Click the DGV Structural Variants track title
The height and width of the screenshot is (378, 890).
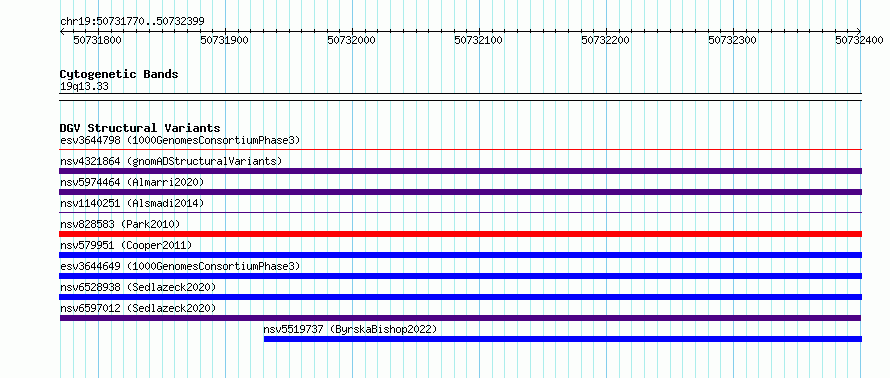click(x=140, y=128)
